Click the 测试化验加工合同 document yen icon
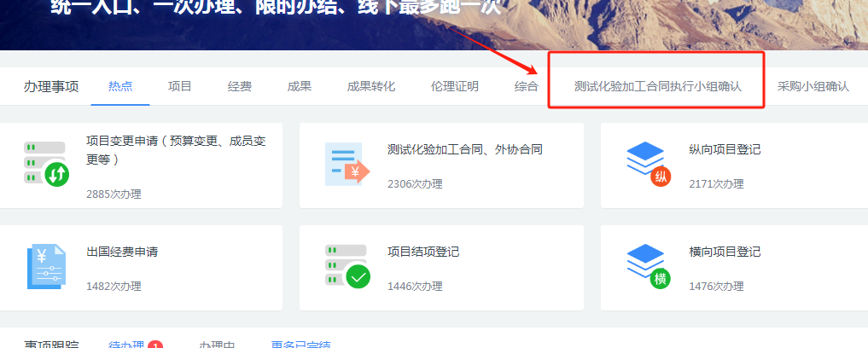Screen dimensions: 868x348 pos(347,164)
